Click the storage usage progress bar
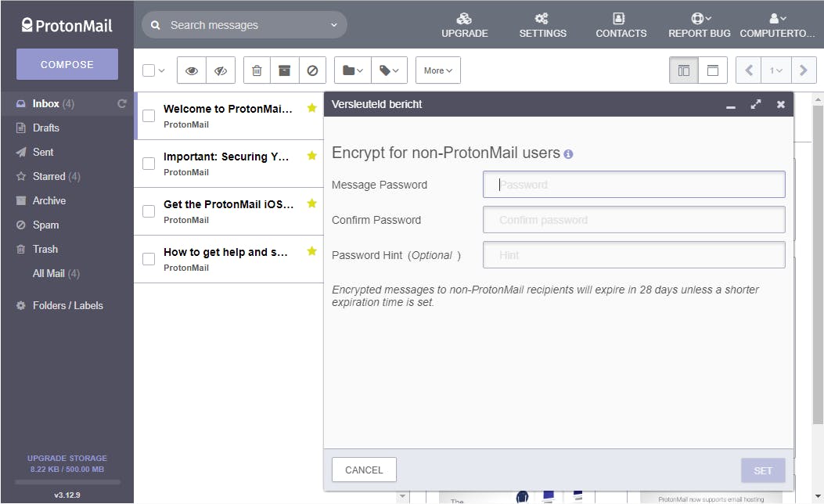Viewport: 824px width, 504px height. [x=67, y=481]
